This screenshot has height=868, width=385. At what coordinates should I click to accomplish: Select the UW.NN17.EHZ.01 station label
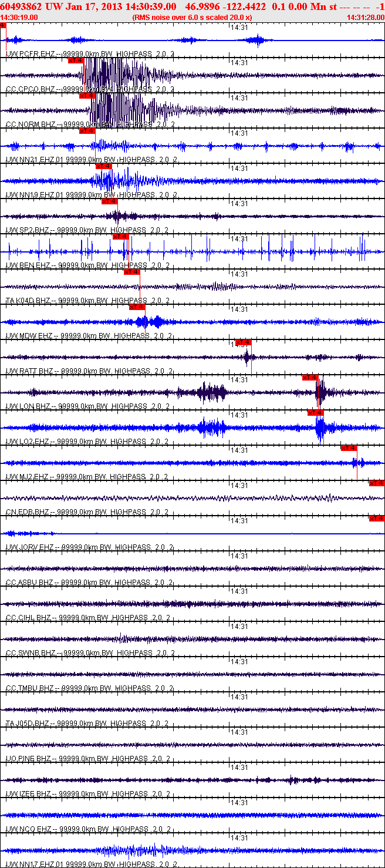(92, 864)
